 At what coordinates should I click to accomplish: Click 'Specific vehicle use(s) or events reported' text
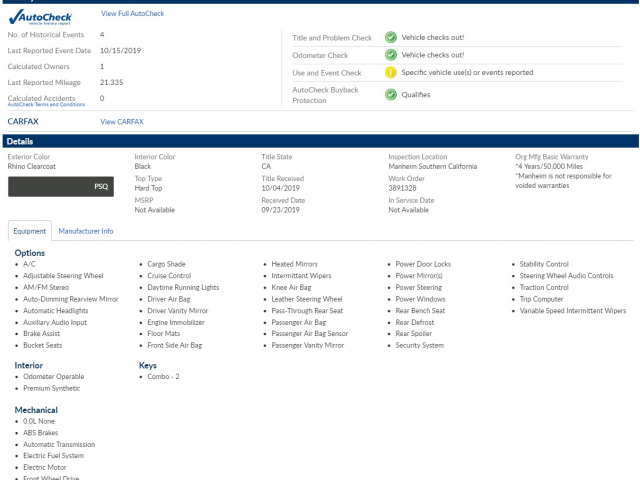pos(467,73)
